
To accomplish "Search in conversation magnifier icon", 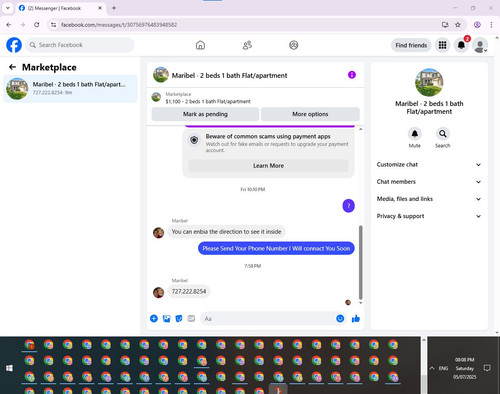I will pyautogui.click(x=443, y=134).
